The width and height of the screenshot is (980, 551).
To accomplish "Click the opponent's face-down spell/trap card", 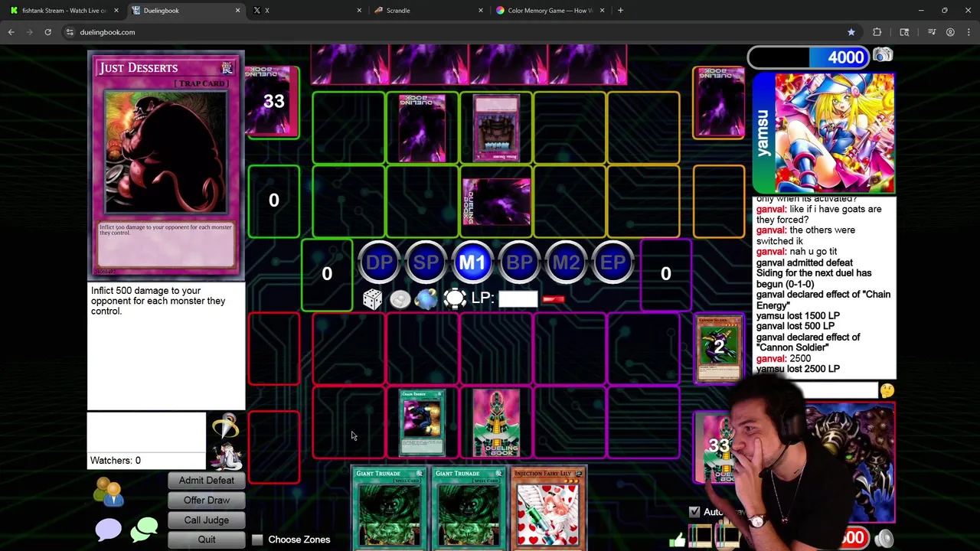I will pos(422,128).
